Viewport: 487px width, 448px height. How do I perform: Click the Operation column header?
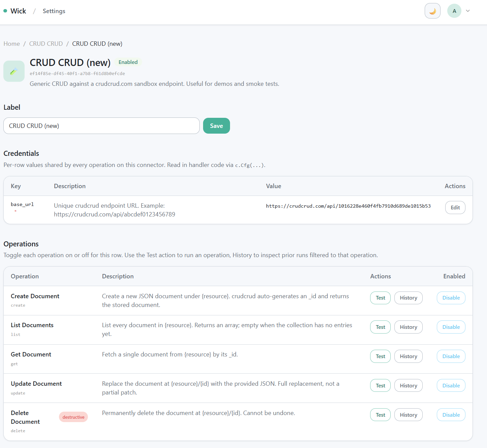pyautogui.click(x=25, y=276)
